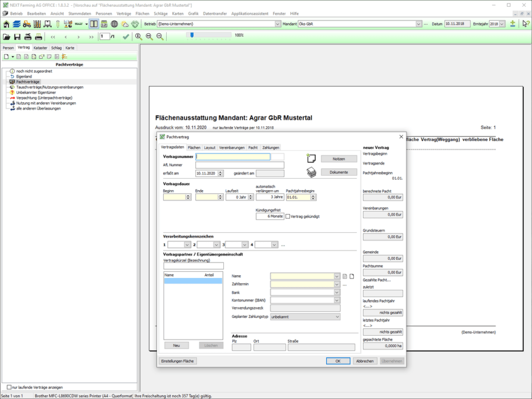Select the zoom-in magnifier icon
Screen dimensions: 532x399
point(138,36)
